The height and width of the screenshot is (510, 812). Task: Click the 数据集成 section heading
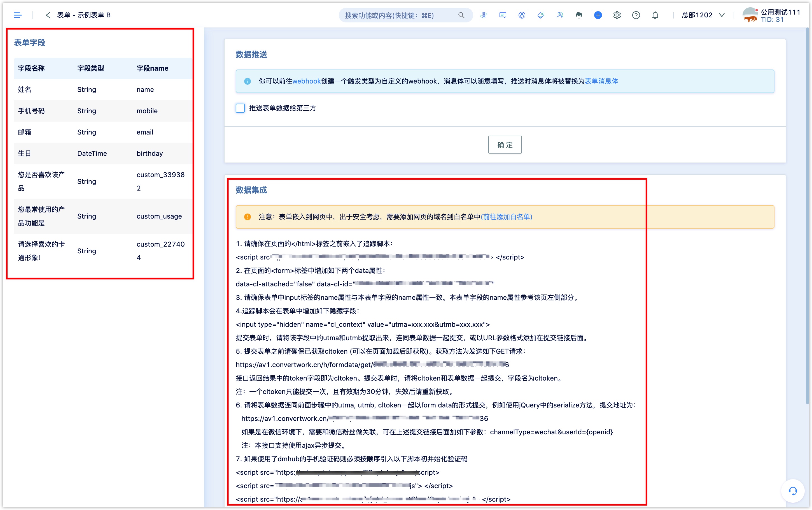(x=251, y=190)
